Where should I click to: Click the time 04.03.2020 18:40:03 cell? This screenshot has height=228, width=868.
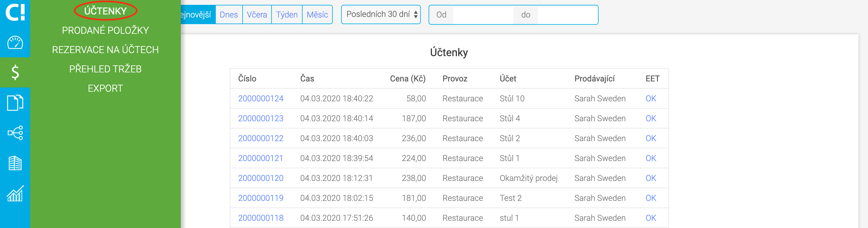[x=337, y=138]
